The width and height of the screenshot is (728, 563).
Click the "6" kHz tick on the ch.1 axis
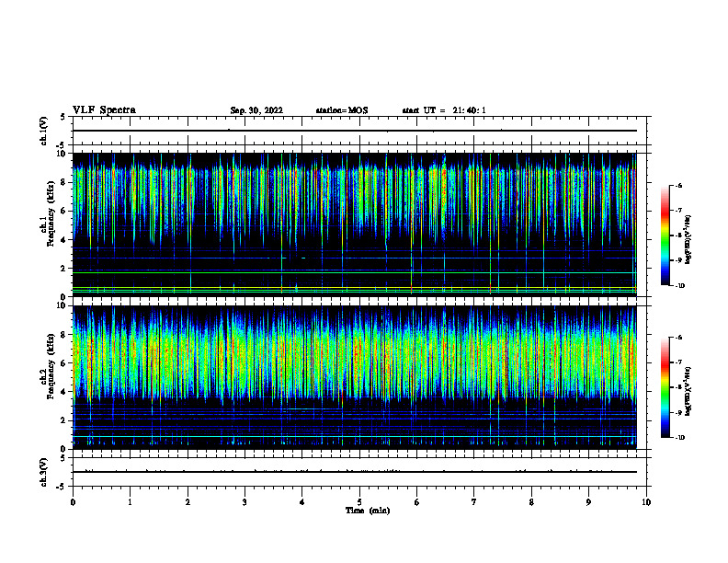(64, 211)
